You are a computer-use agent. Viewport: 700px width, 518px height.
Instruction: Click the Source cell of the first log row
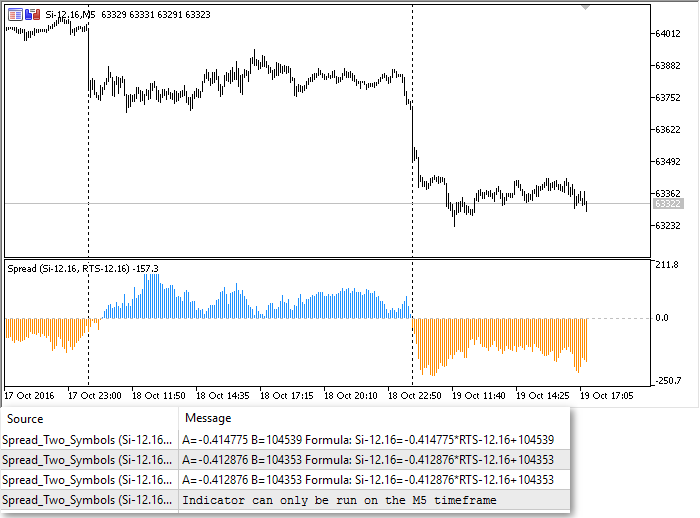click(x=87, y=440)
